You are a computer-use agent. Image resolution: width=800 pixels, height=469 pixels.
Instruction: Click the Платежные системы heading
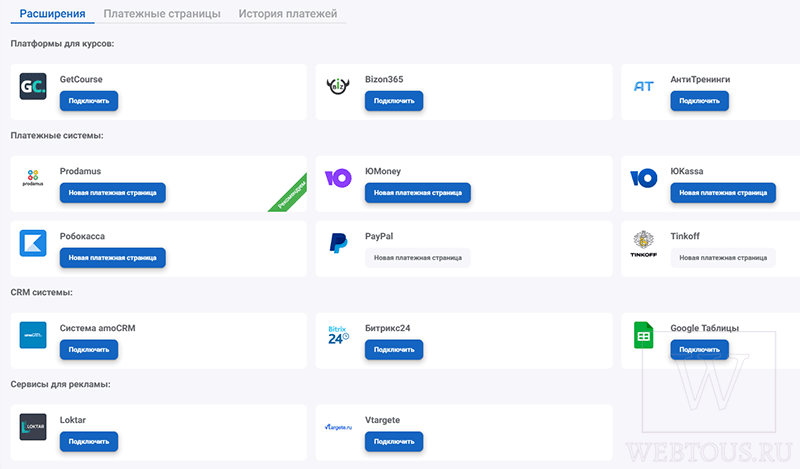click(57, 135)
